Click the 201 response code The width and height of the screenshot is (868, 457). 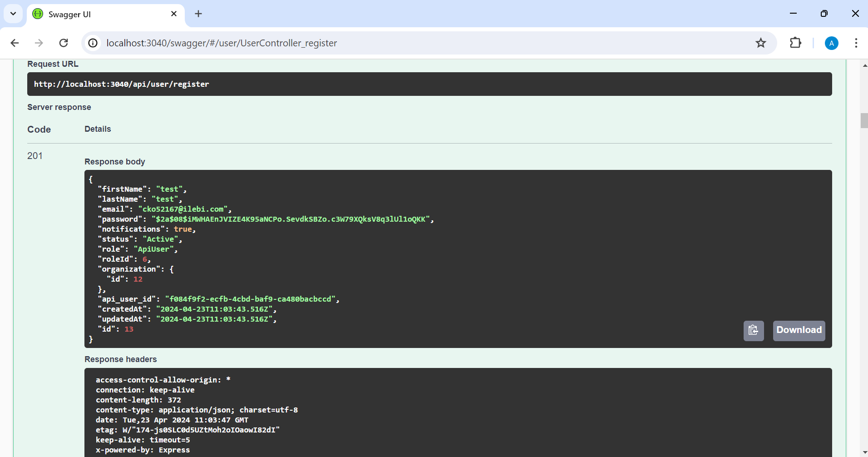pyautogui.click(x=35, y=156)
